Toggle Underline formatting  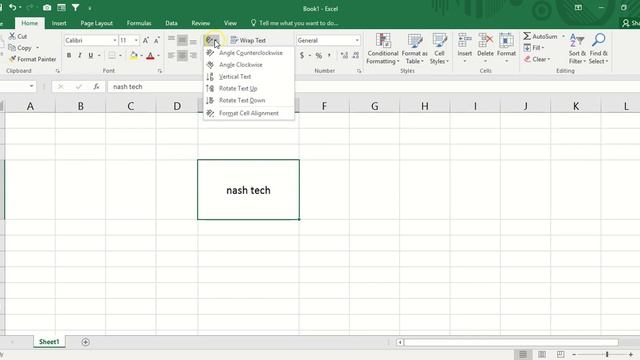[91, 56]
